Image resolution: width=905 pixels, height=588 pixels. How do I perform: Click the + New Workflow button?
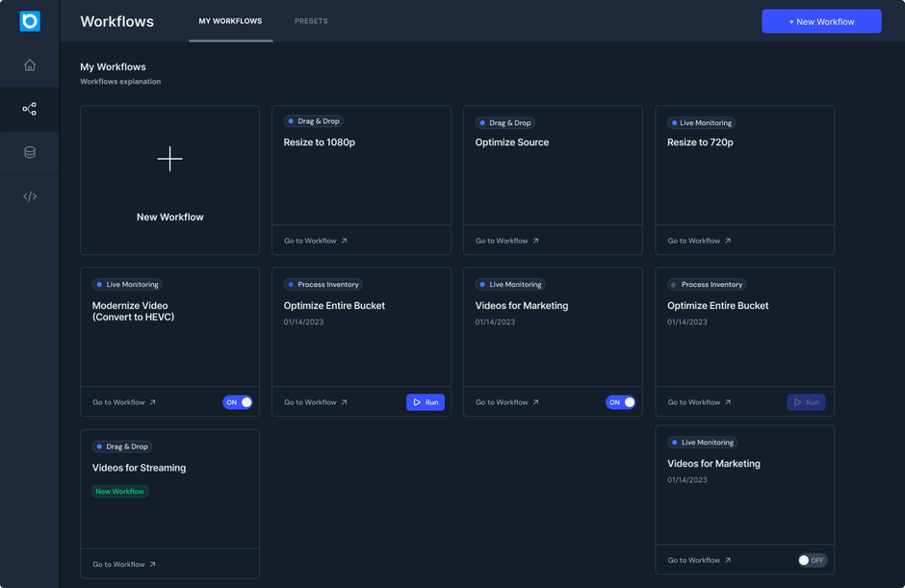pyautogui.click(x=821, y=21)
